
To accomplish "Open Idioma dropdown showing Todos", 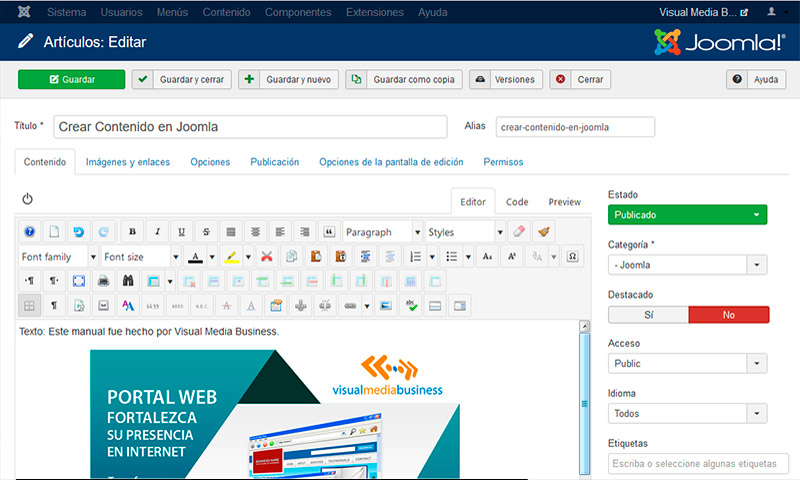I will click(687, 413).
